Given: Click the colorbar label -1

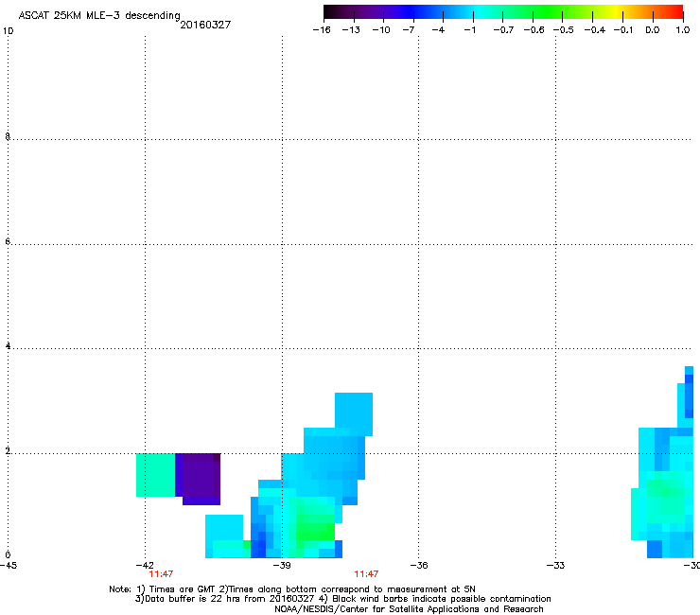Looking at the screenshot, I should click(469, 30).
